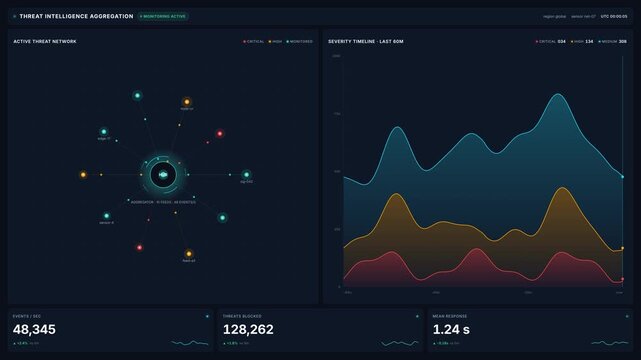Select the teal sensor-8 network node
Image resolution: width=641 pixels, height=360 pixels.
106,216
